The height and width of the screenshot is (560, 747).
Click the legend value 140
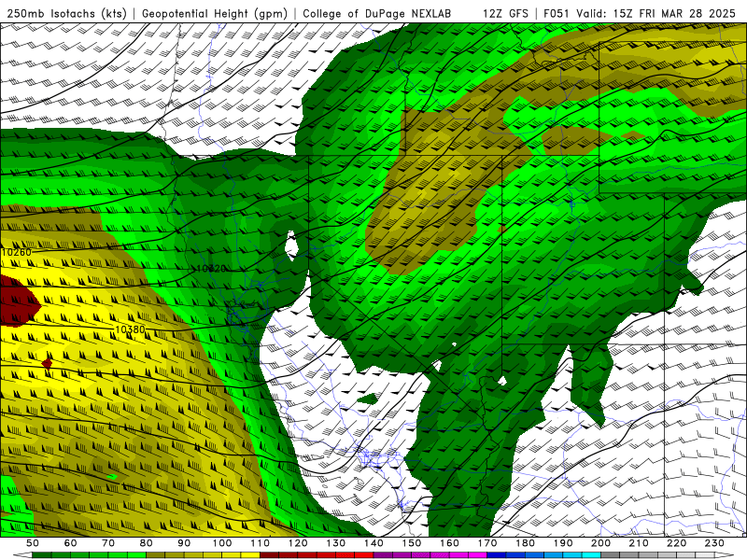click(373, 543)
